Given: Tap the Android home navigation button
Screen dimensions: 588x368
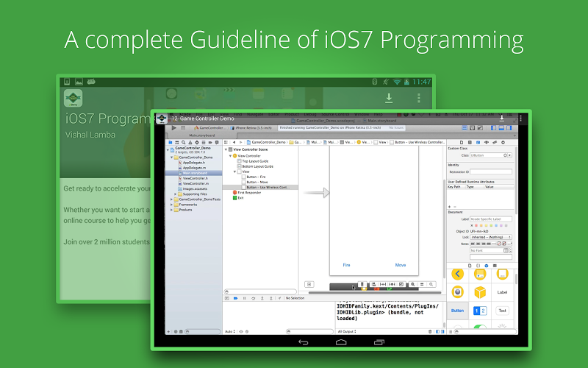Looking at the screenshot, I should click(341, 342).
